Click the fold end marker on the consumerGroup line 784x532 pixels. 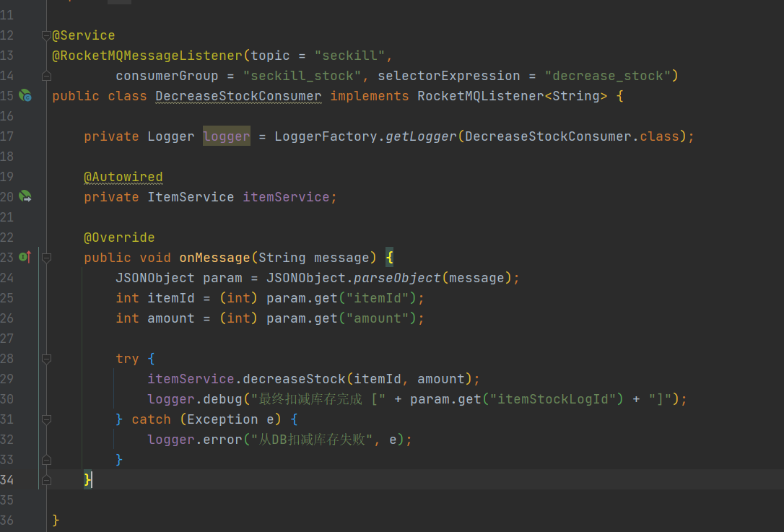tap(46, 76)
